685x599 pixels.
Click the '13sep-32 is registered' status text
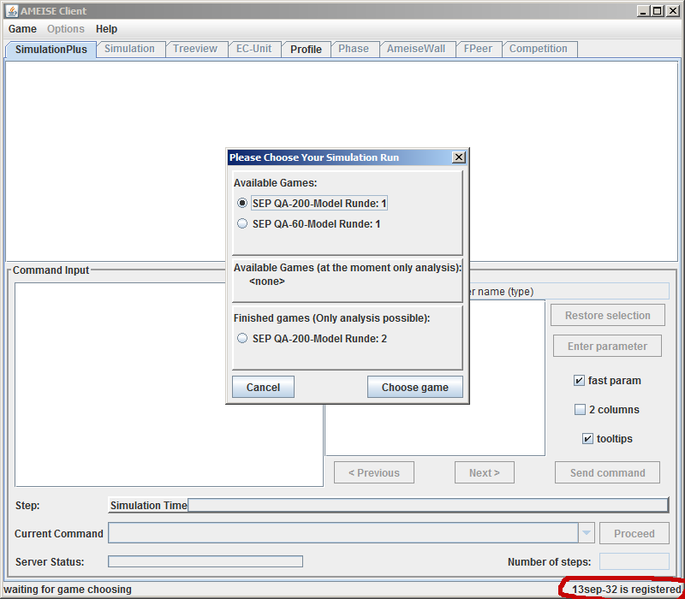[627, 589]
